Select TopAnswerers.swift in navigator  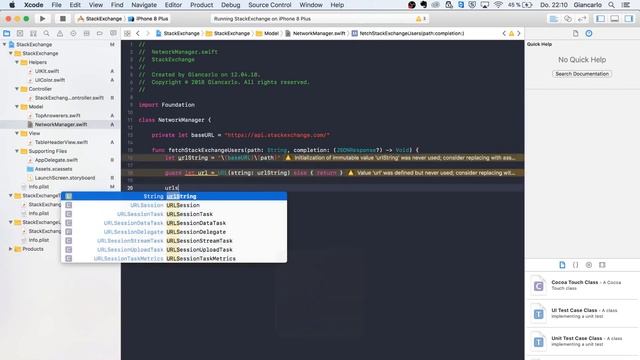[58, 116]
